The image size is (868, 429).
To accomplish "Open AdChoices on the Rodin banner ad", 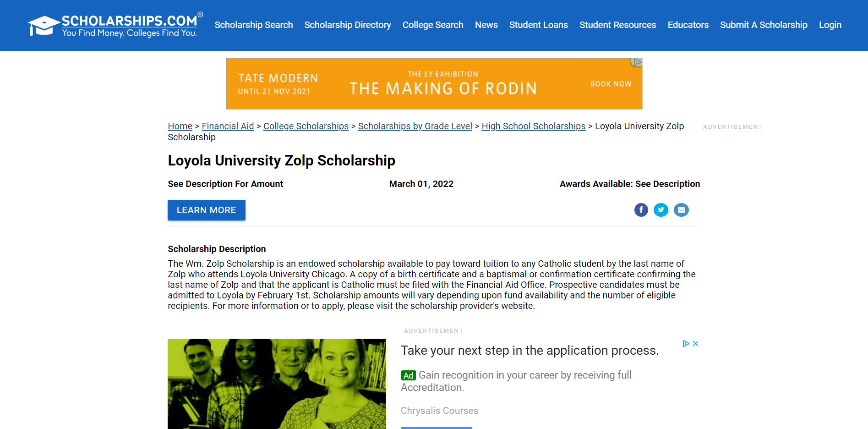I will click(x=637, y=62).
